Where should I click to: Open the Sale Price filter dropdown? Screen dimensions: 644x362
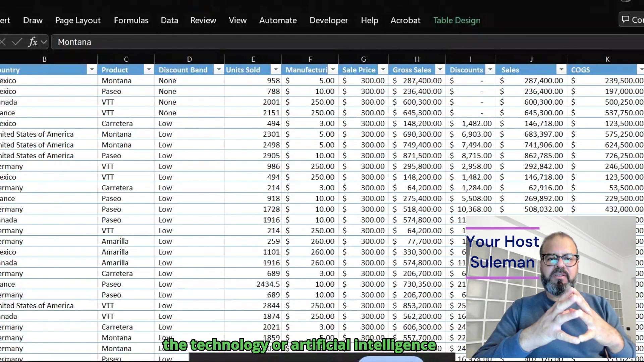pyautogui.click(x=383, y=70)
